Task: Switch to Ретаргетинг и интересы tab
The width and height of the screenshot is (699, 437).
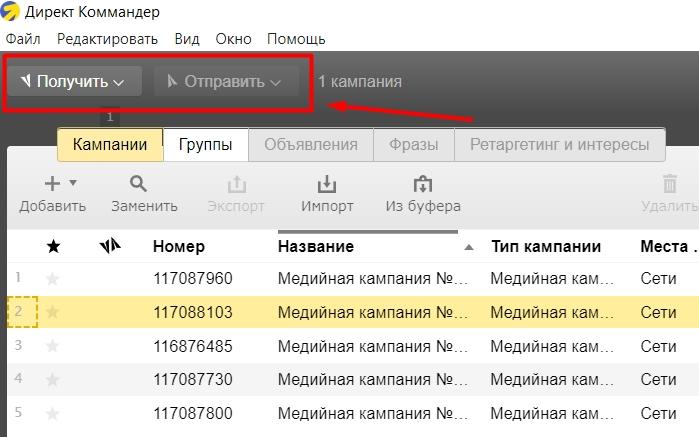Action: [x=559, y=144]
